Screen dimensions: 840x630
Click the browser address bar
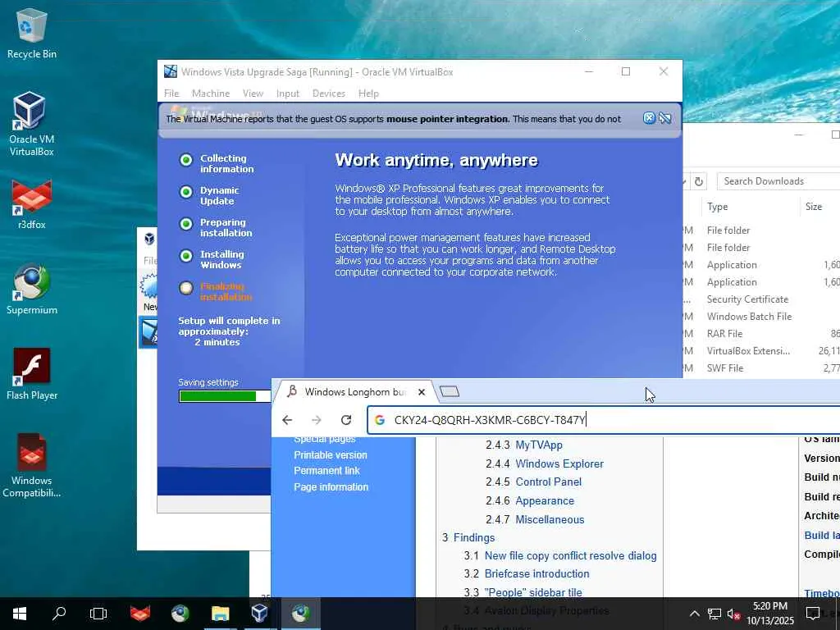(x=603, y=420)
